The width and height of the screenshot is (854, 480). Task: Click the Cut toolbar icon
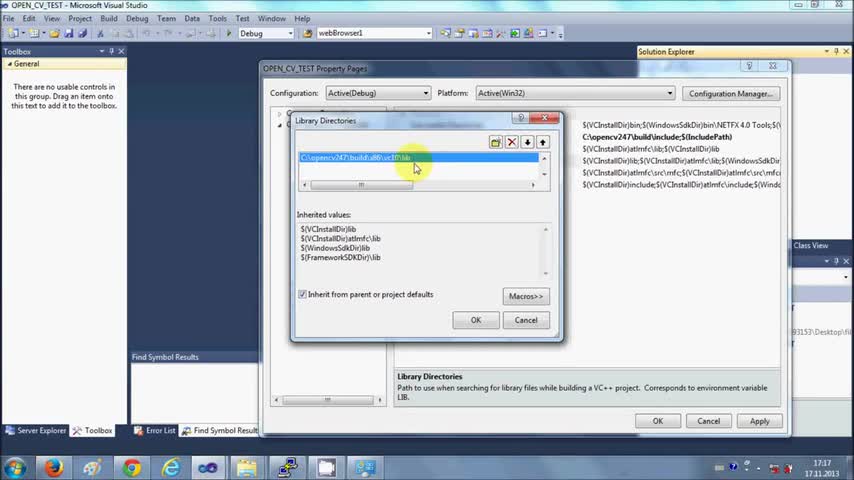(100, 33)
